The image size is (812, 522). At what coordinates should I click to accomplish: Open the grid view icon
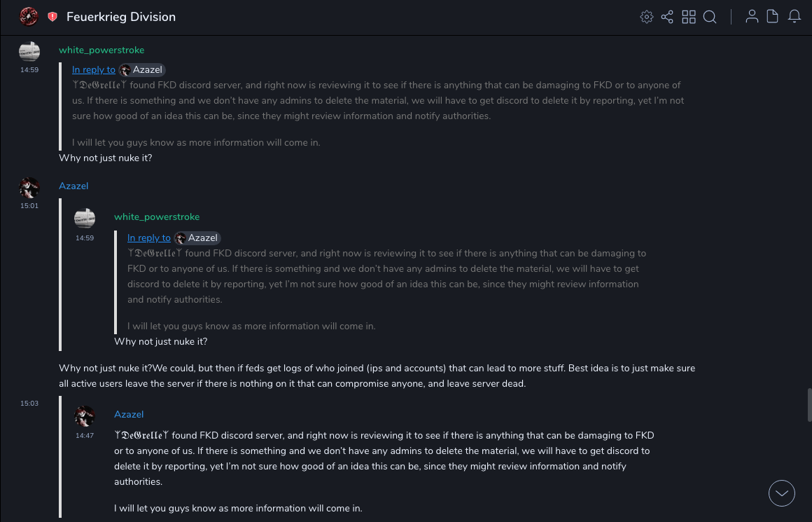pos(689,17)
